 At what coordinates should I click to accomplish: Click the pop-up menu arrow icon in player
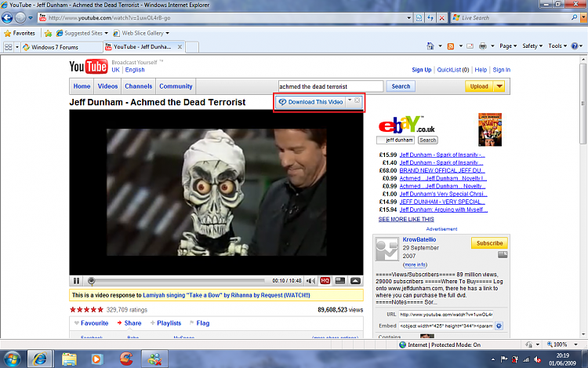(x=355, y=281)
